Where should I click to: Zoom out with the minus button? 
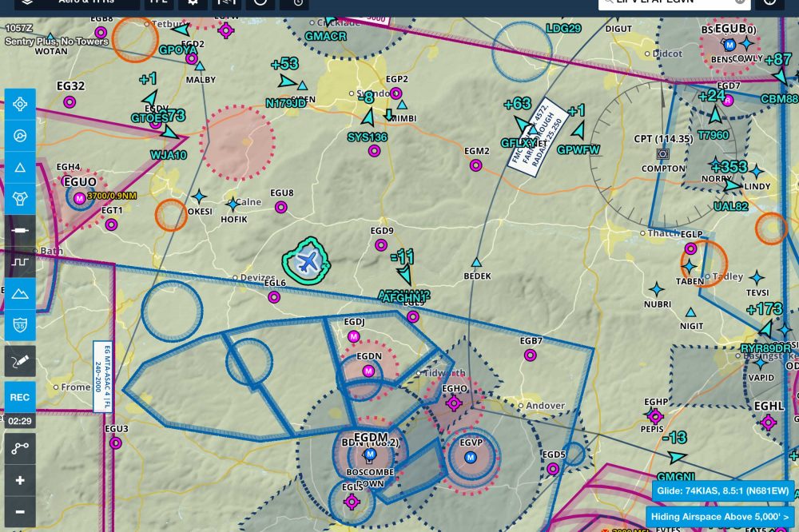(x=20, y=511)
